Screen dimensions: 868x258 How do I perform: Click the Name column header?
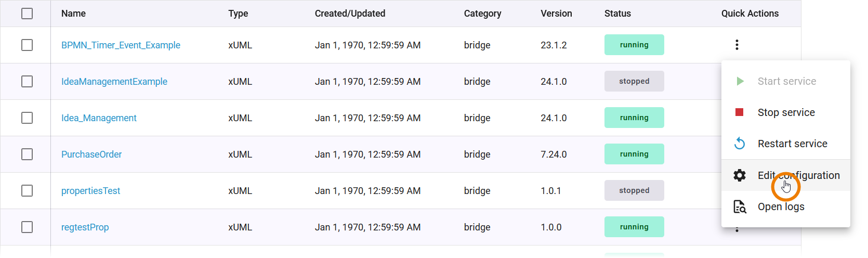(73, 14)
